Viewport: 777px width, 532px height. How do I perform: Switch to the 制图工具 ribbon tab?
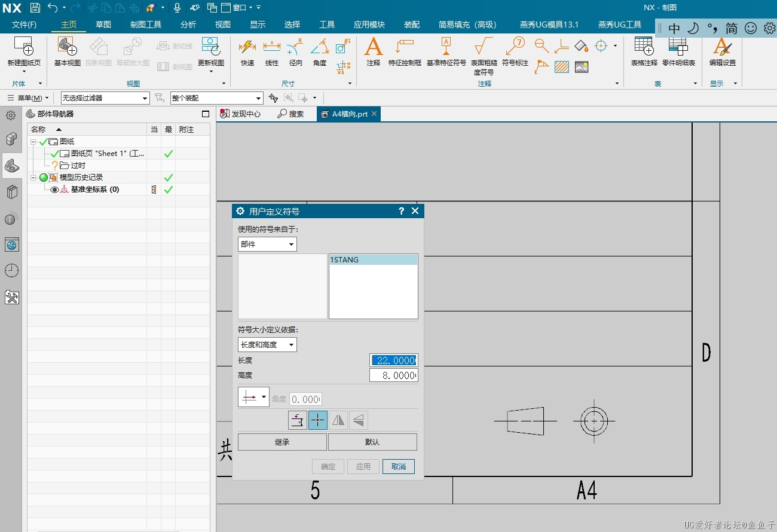146,25
